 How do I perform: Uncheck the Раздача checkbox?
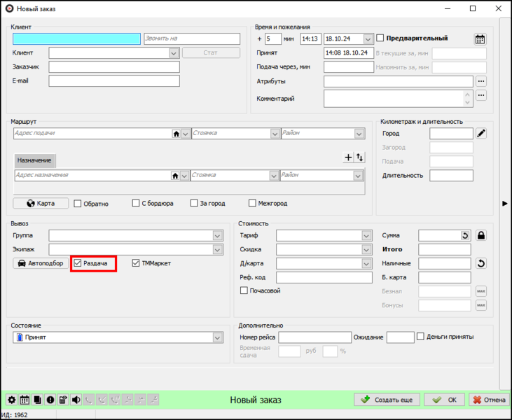[x=77, y=263]
